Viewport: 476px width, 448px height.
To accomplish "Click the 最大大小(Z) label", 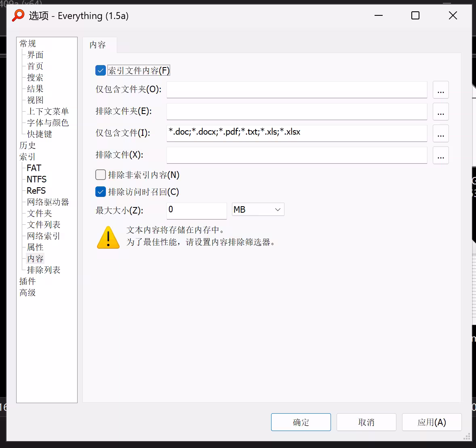I will click(x=119, y=211).
